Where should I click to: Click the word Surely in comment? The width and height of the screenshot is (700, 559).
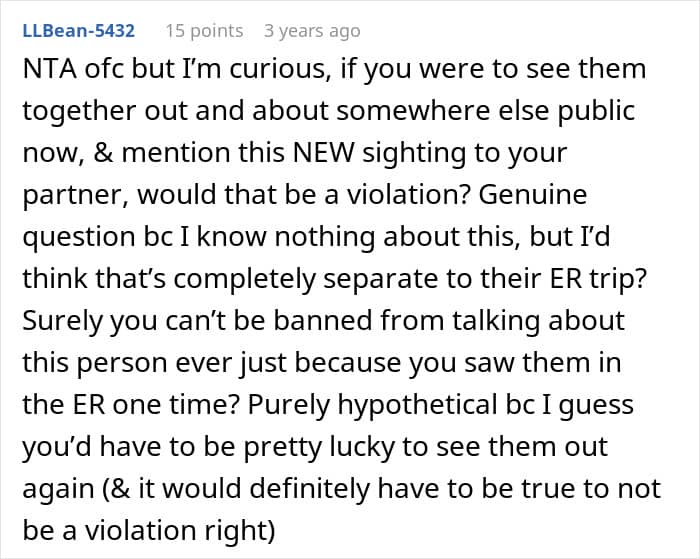(59, 322)
